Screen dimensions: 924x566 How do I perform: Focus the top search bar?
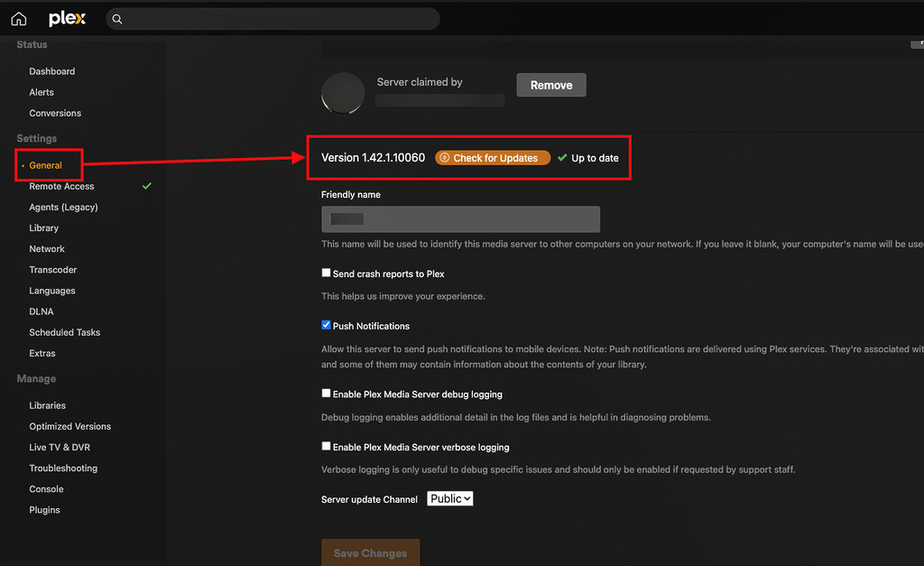pos(273,19)
